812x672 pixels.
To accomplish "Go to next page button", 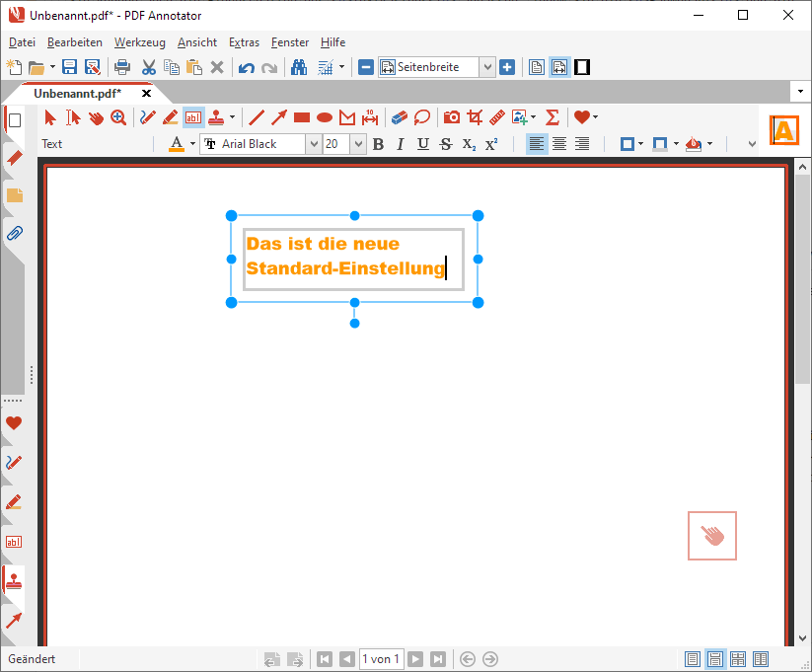I will (x=415, y=659).
